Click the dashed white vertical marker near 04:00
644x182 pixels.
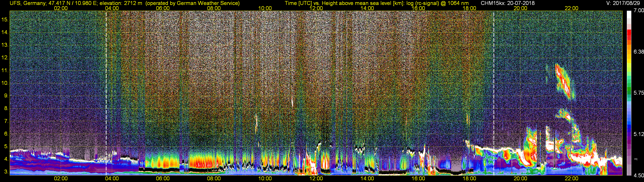point(106,93)
